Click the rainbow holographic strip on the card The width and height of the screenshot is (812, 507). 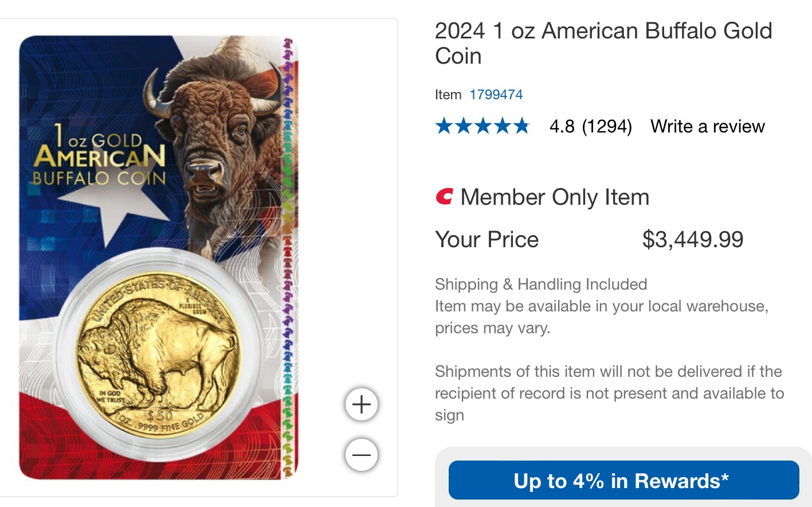pyautogui.click(x=288, y=258)
